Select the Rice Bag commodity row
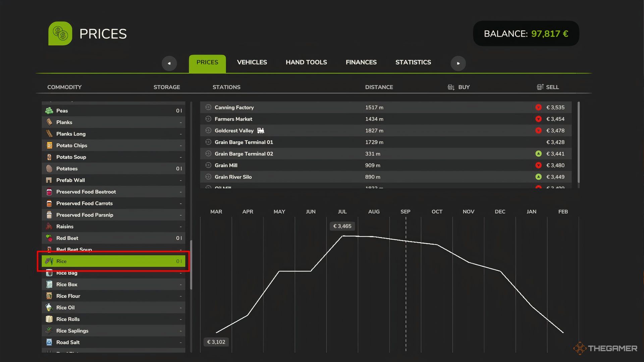Image resolution: width=644 pixels, height=362 pixels. (113, 273)
